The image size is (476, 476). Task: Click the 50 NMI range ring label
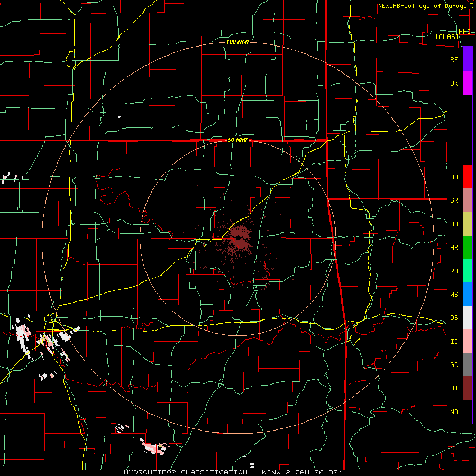237,140
